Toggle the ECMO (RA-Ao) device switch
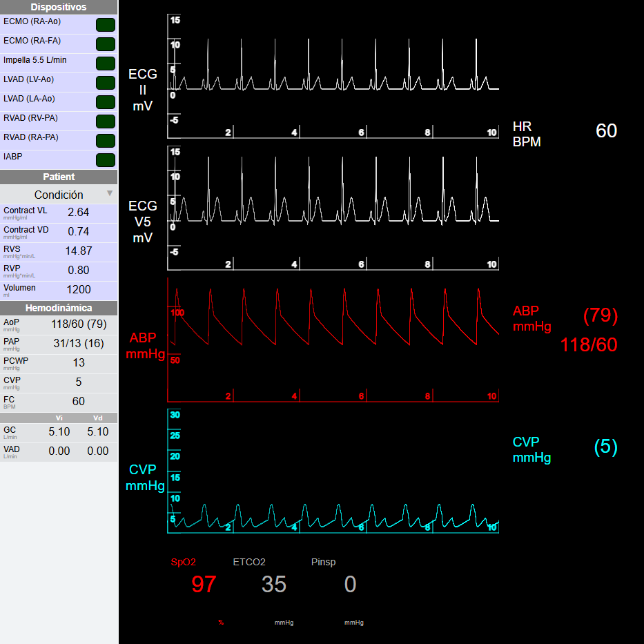This screenshot has height=644, width=644. coord(106,25)
